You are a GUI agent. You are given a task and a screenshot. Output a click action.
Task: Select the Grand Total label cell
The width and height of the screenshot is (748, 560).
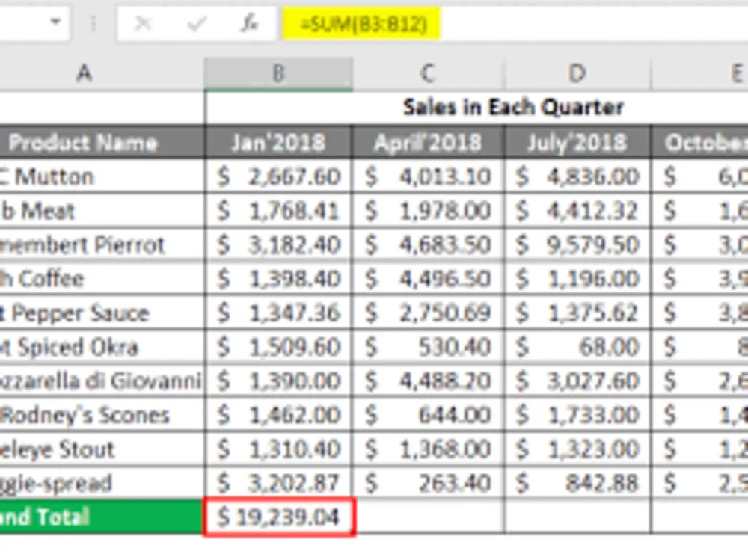[x=85, y=517]
